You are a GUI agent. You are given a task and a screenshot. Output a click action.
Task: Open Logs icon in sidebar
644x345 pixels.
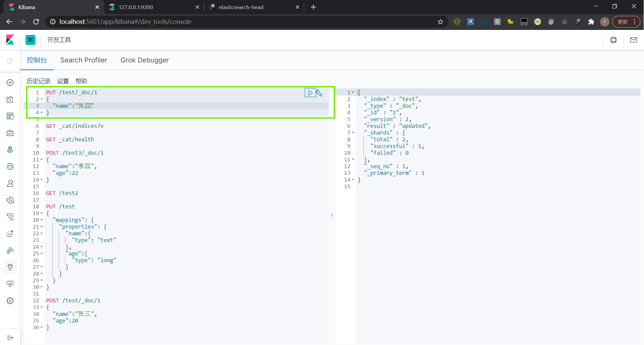point(10,200)
